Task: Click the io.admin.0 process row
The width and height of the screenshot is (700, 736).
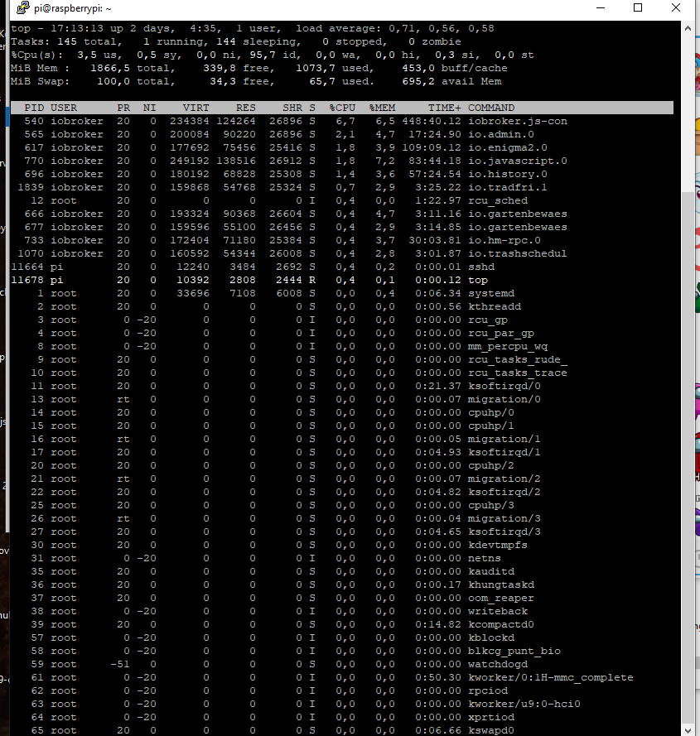Action: pos(342,134)
